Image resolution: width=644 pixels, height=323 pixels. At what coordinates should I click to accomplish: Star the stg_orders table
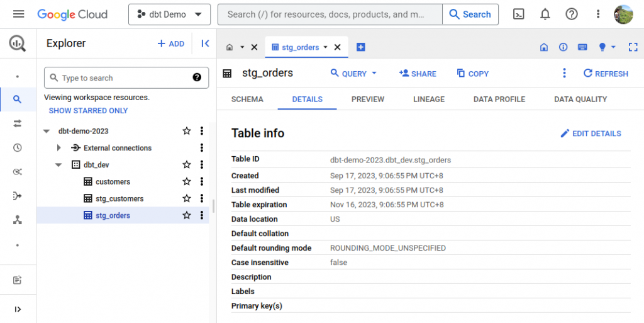(x=187, y=215)
